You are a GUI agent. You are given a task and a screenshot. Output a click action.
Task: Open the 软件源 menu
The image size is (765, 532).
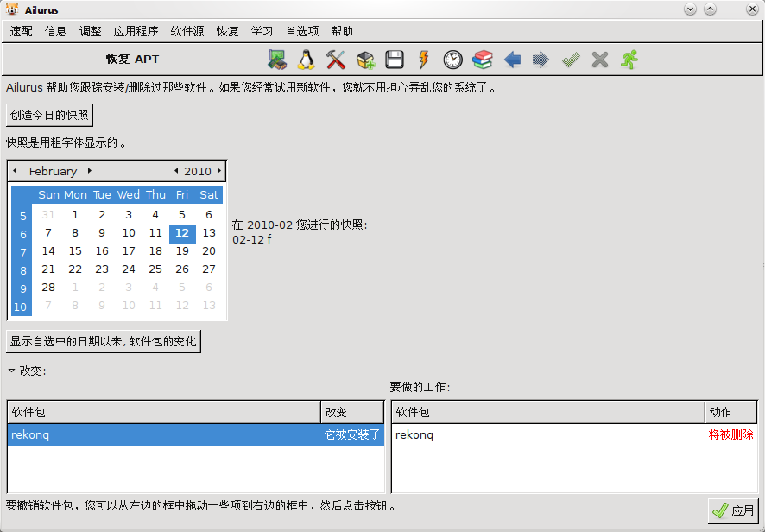(187, 31)
